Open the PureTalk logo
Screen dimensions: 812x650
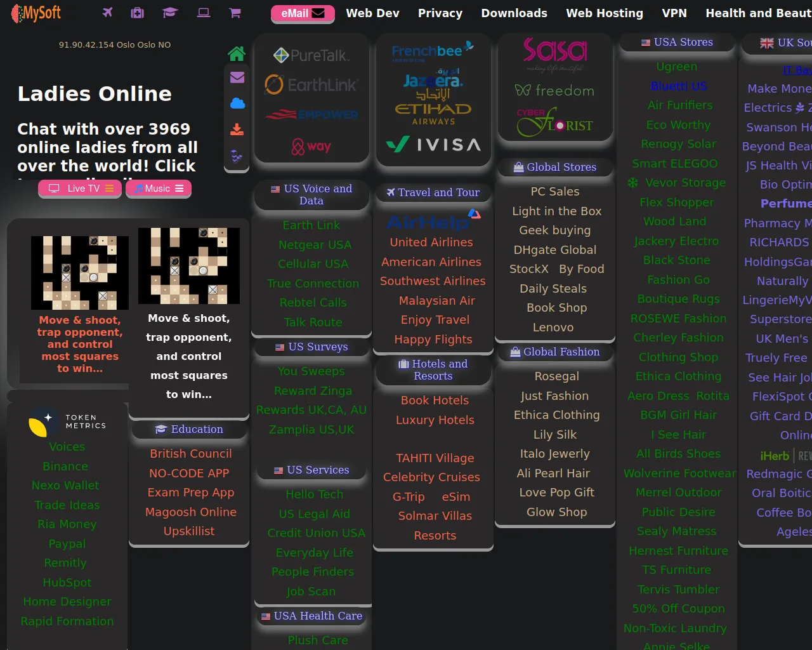[x=311, y=55]
